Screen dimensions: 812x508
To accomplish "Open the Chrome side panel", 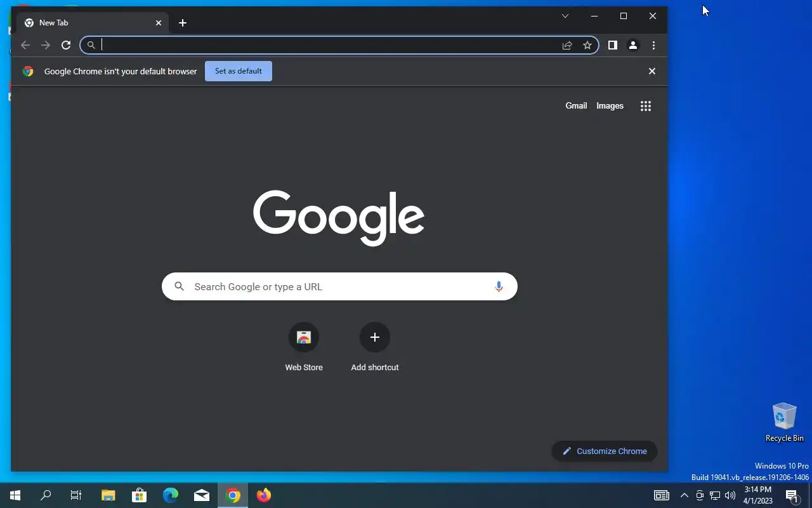I will 613,45.
